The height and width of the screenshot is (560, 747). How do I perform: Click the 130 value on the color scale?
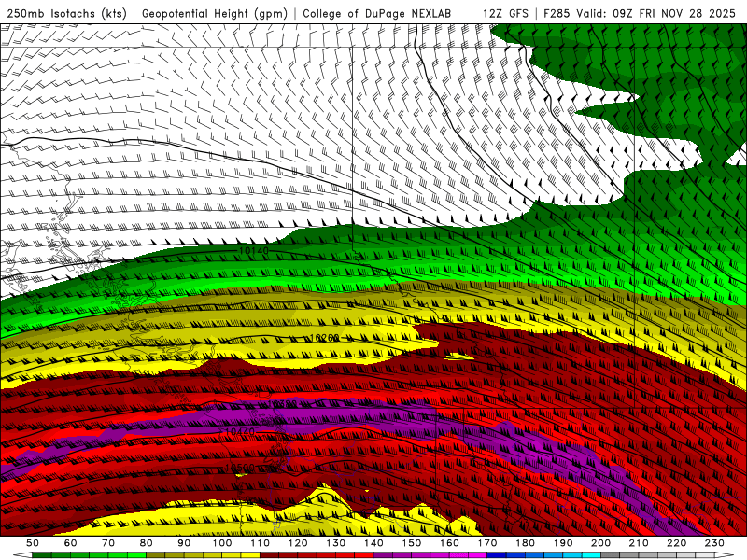pos(336,543)
